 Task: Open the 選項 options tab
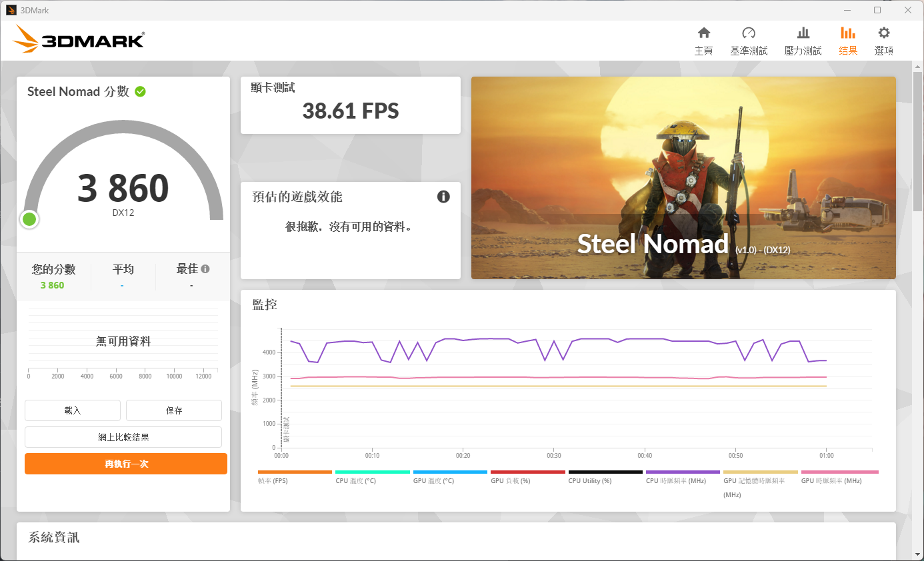[x=884, y=41]
